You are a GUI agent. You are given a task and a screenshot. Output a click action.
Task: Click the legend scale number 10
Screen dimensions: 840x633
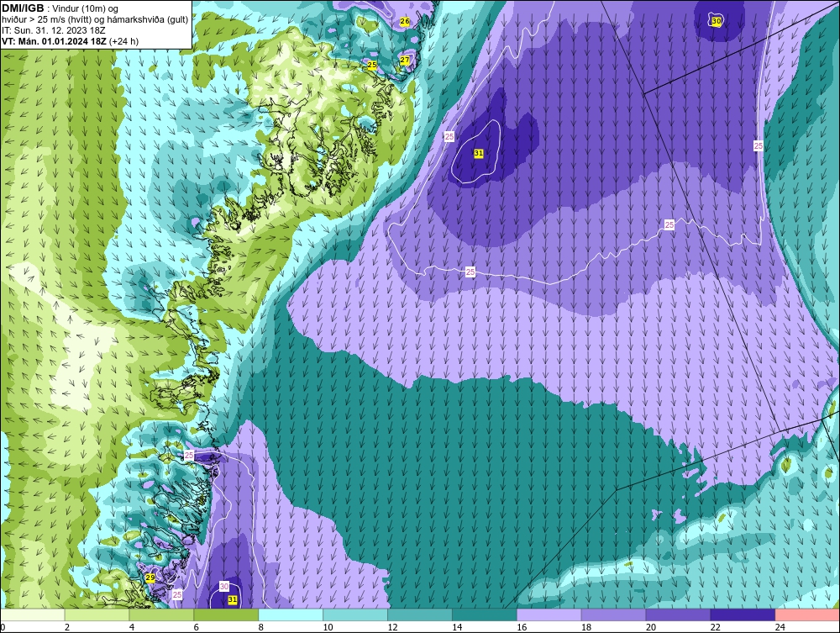point(328,627)
